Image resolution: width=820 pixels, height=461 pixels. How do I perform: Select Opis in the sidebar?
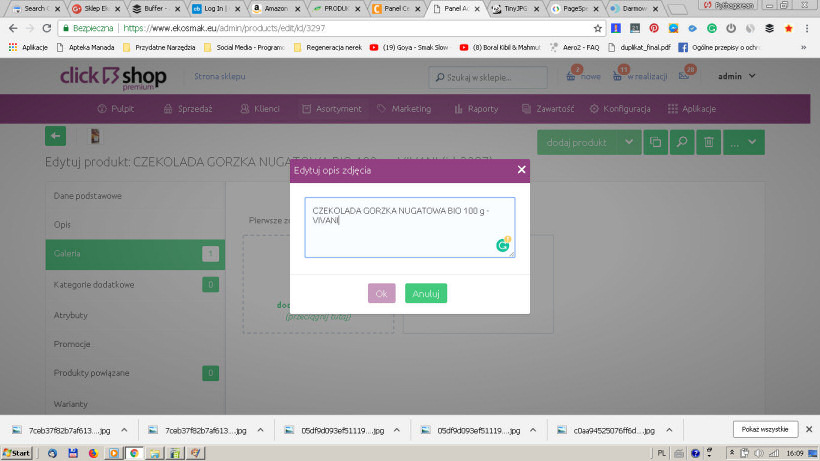pyautogui.click(x=135, y=225)
